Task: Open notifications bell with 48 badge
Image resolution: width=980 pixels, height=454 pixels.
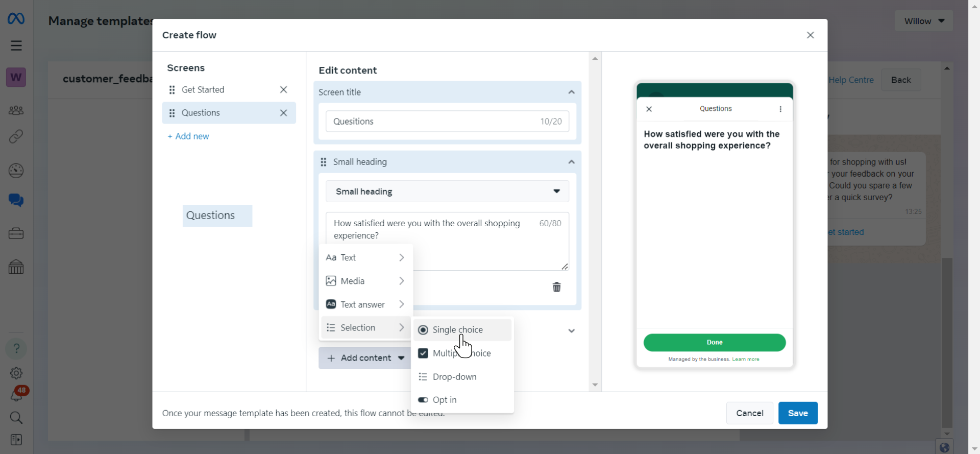Action: point(17,394)
